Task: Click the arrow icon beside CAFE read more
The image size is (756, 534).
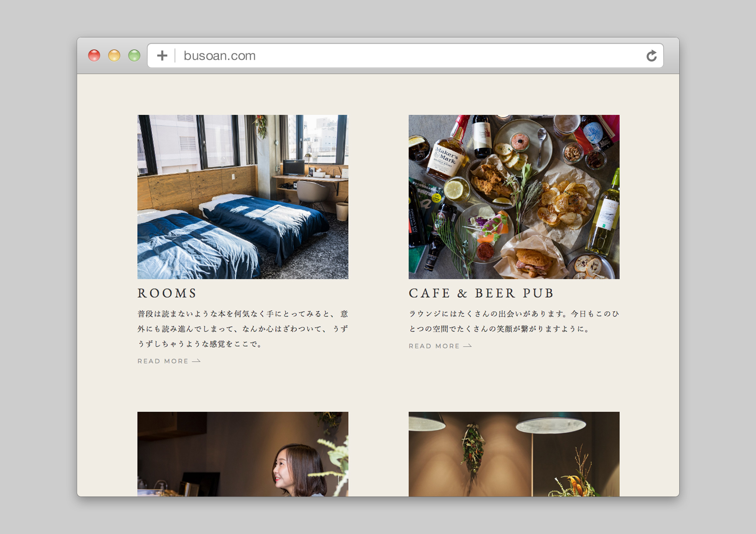Action: coord(468,346)
